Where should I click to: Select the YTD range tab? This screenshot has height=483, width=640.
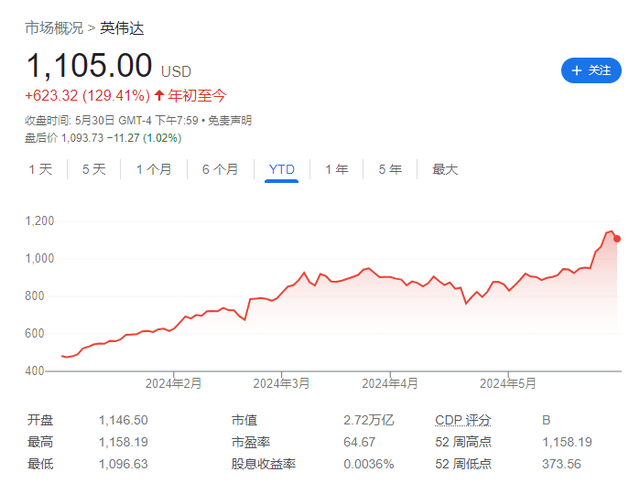[282, 169]
